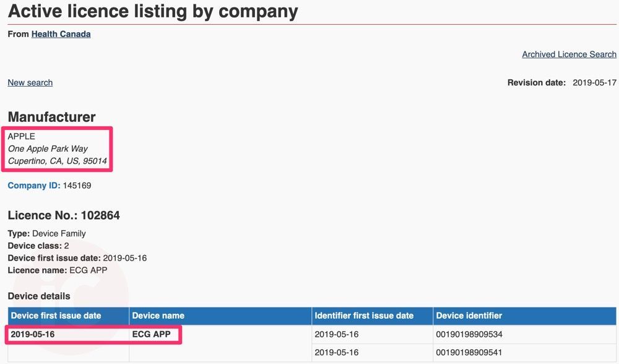619x364 pixels.
Task: Click the page title heading
Action: 153,11
